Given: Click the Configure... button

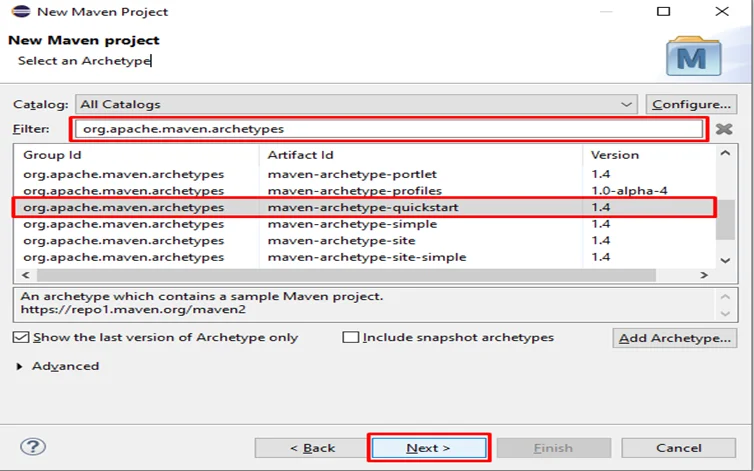Looking at the screenshot, I should (691, 104).
